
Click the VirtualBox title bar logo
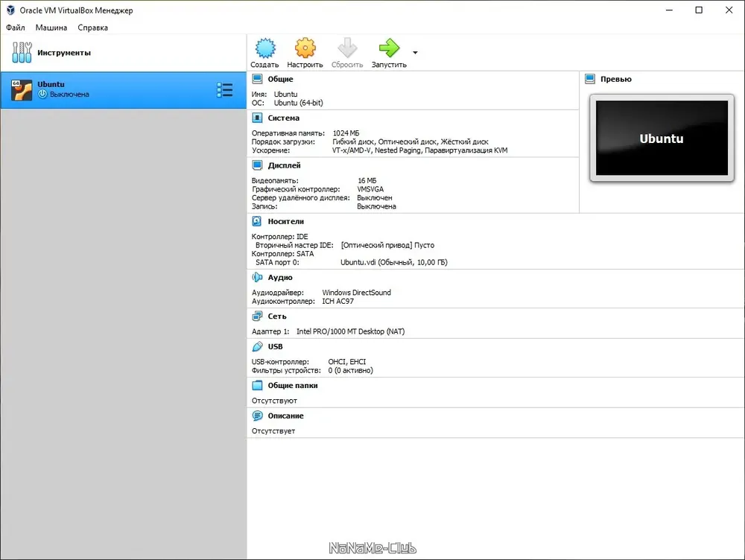click(x=10, y=10)
